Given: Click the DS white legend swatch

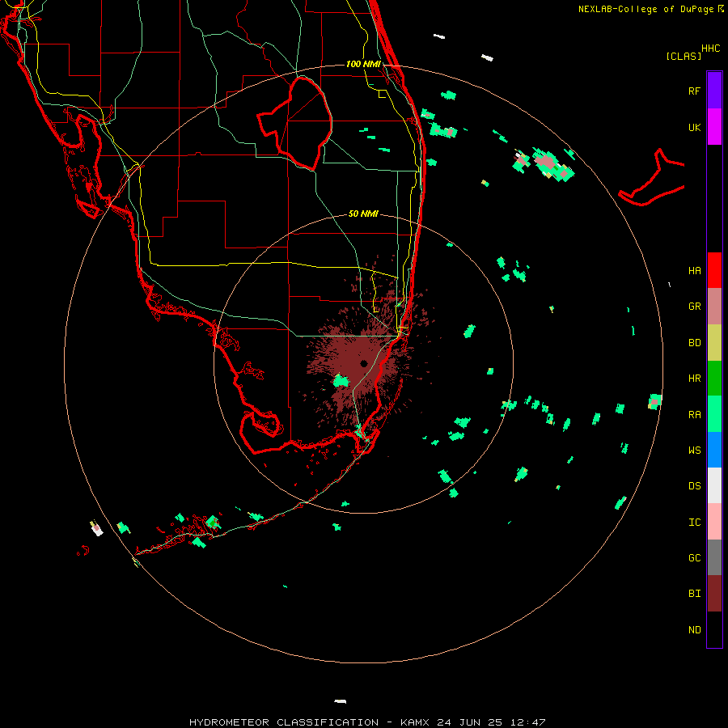Looking at the screenshot, I should tap(714, 485).
